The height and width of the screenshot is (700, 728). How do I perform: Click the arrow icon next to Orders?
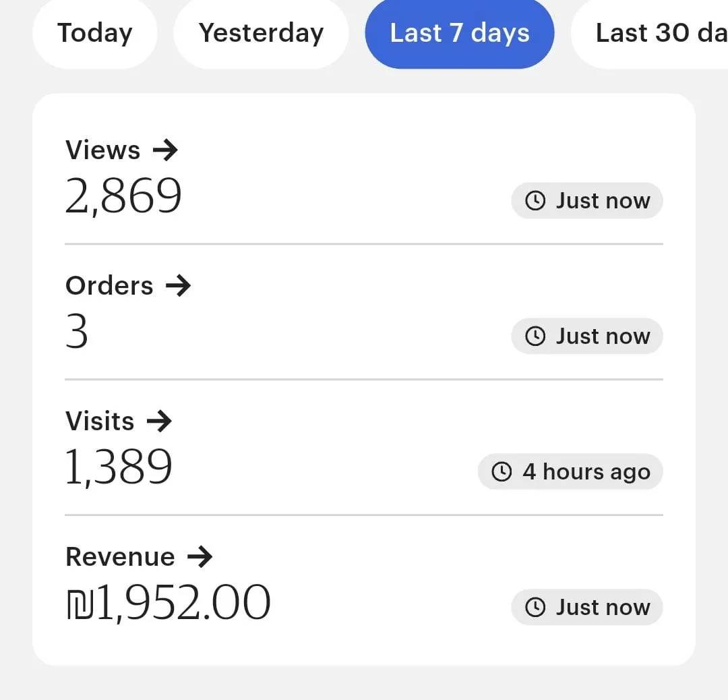(179, 285)
